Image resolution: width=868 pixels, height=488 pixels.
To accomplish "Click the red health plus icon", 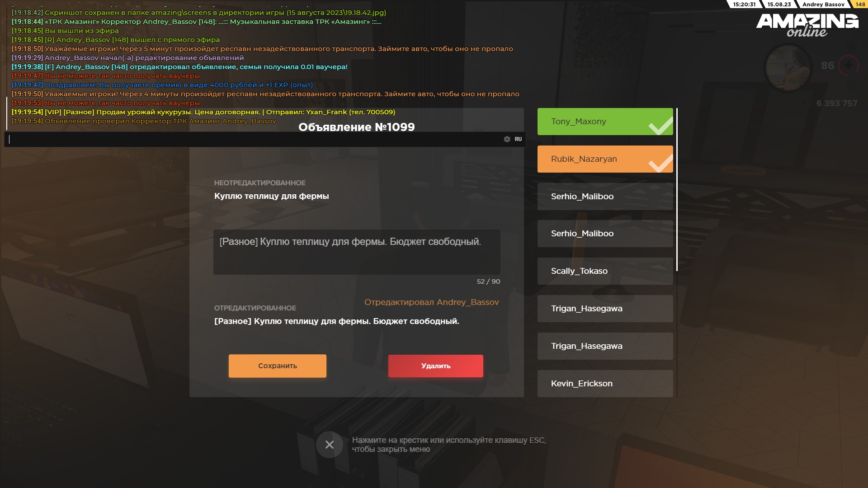I will point(849,66).
